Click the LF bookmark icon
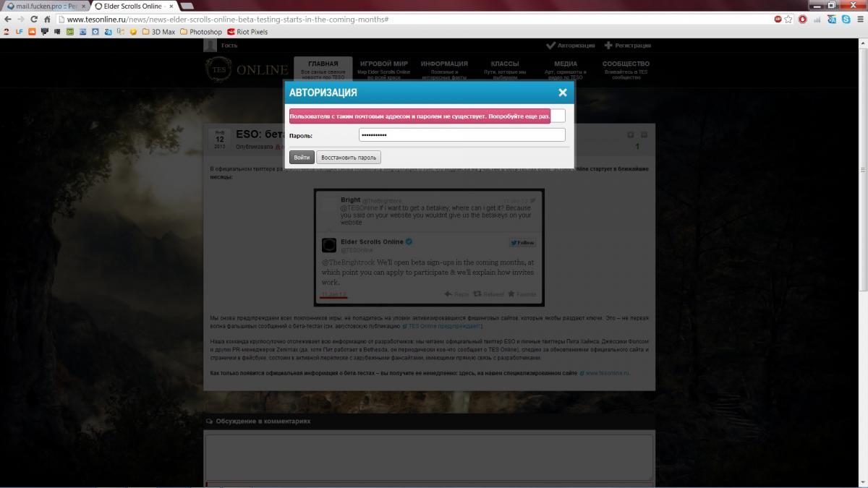This screenshot has width=868, height=488. (x=20, y=32)
